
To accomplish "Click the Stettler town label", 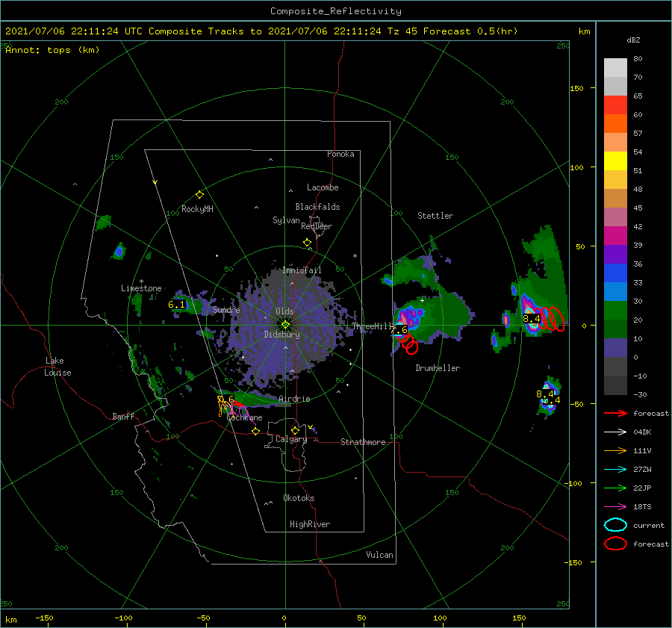I will [x=435, y=216].
